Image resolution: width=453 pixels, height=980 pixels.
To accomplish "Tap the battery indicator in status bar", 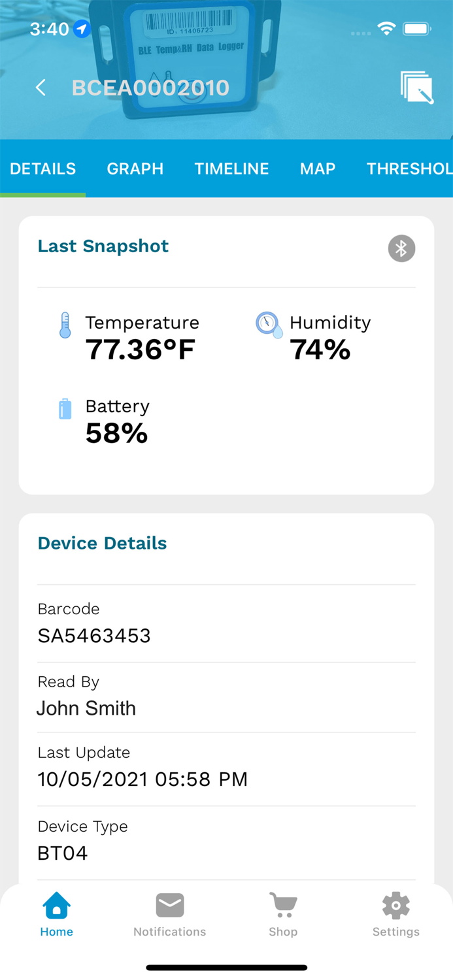I will coord(416,29).
